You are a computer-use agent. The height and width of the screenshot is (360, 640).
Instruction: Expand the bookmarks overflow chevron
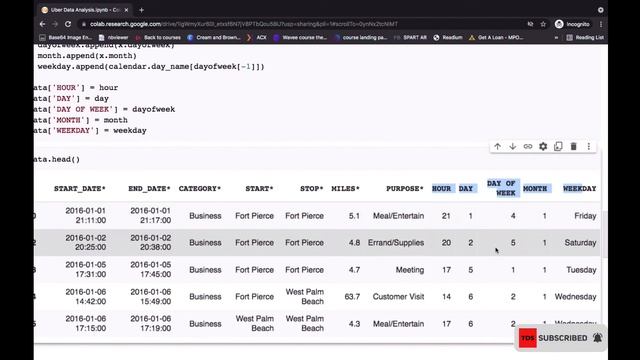pos(556,37)
